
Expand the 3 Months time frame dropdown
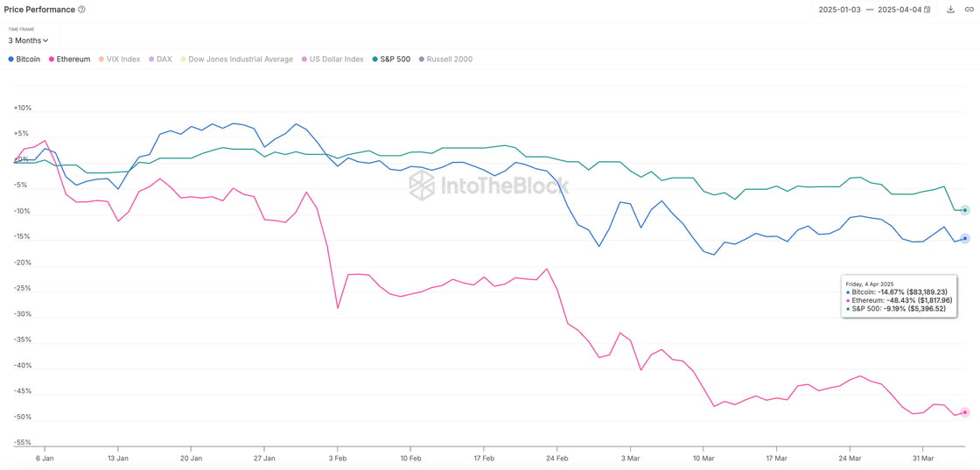(x=28, y=40)
